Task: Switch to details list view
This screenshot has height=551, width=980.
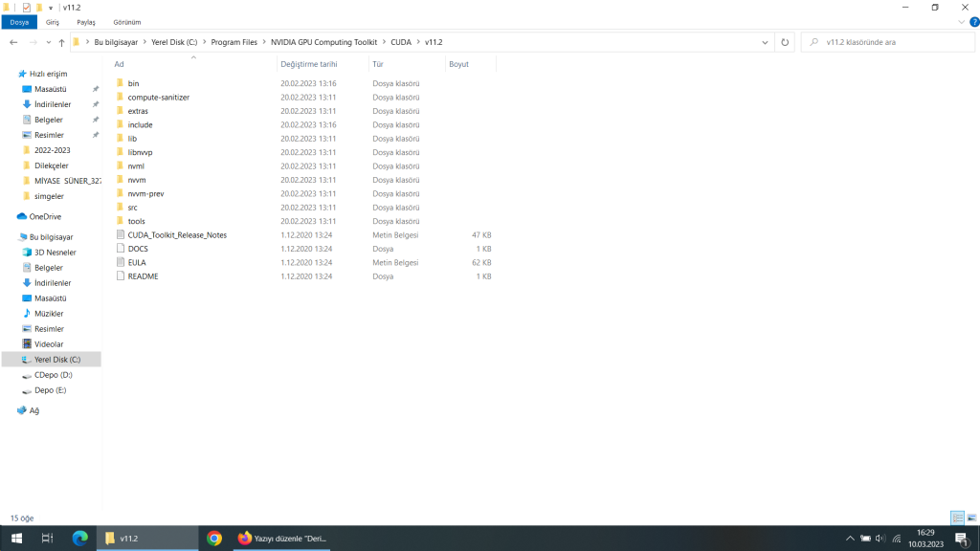Action: 957,518
